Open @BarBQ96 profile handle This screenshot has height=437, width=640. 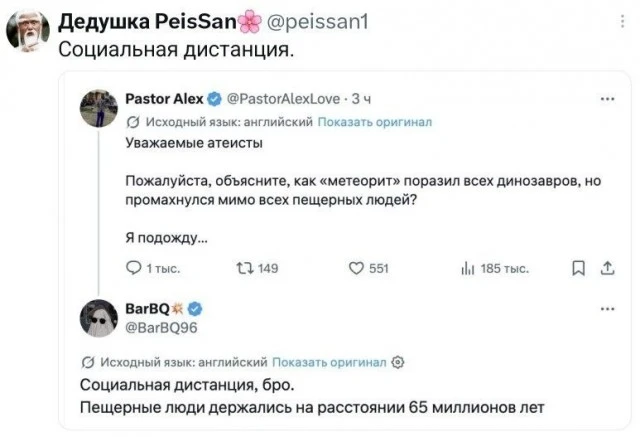point(161,328)
